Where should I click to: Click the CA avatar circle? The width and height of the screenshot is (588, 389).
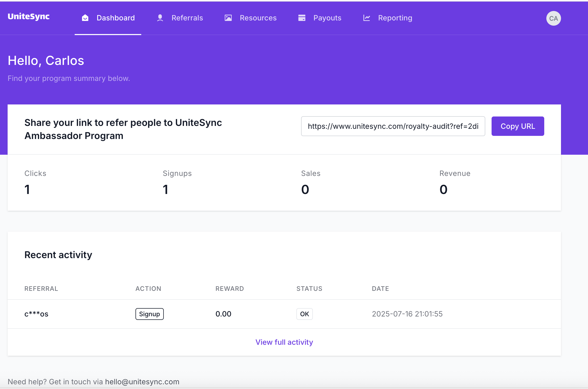[x=553, y=18]
